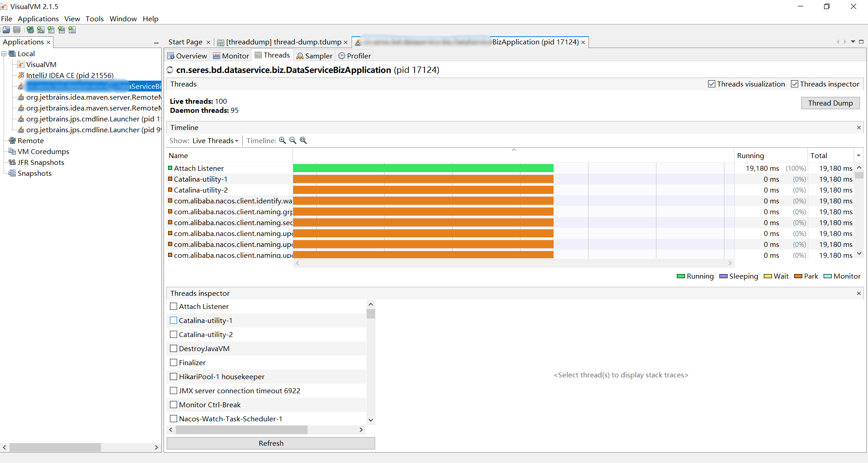Open the Applications menu
This screenshot has width=868, height=463.
click(38, 19)
